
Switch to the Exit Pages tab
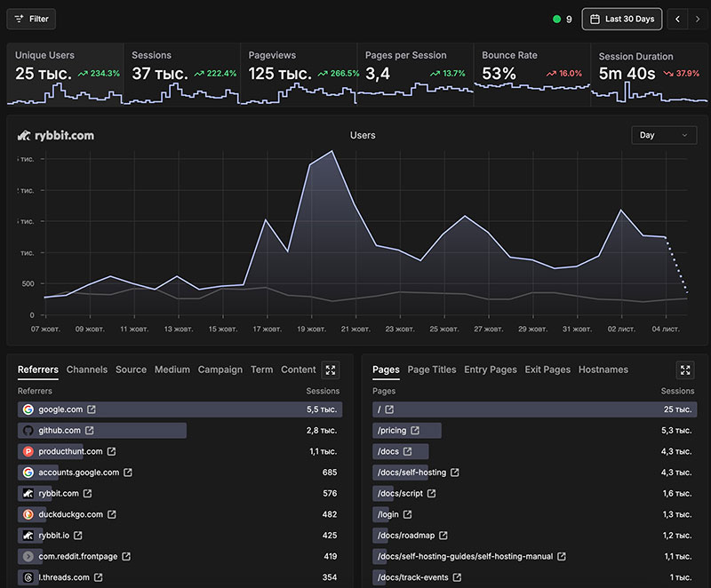point(547,369)
